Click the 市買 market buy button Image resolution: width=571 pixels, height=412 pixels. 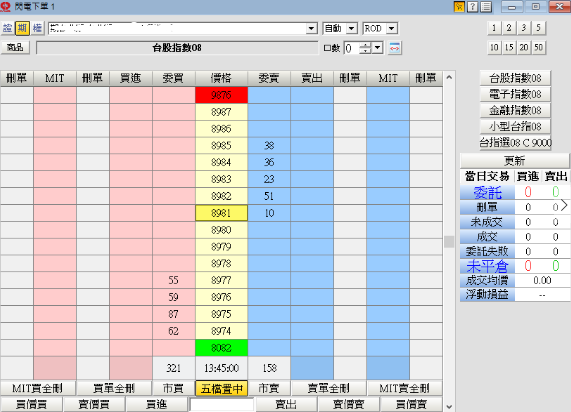[x=173, y=389]
